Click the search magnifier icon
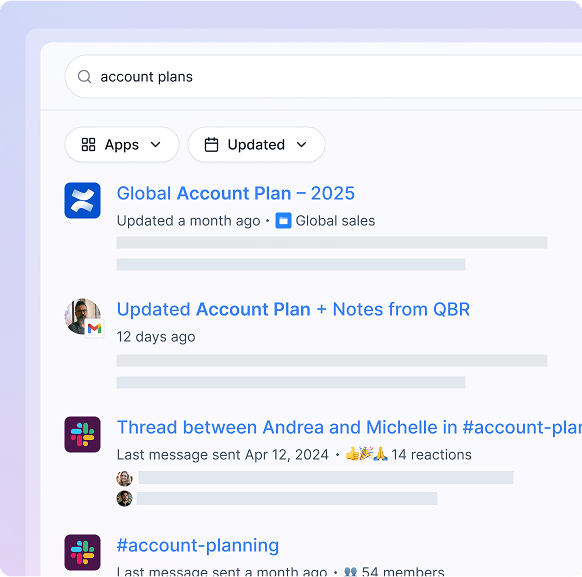Image resolution: width=582 pixels, height=577 pixels. tap(84, 77)
